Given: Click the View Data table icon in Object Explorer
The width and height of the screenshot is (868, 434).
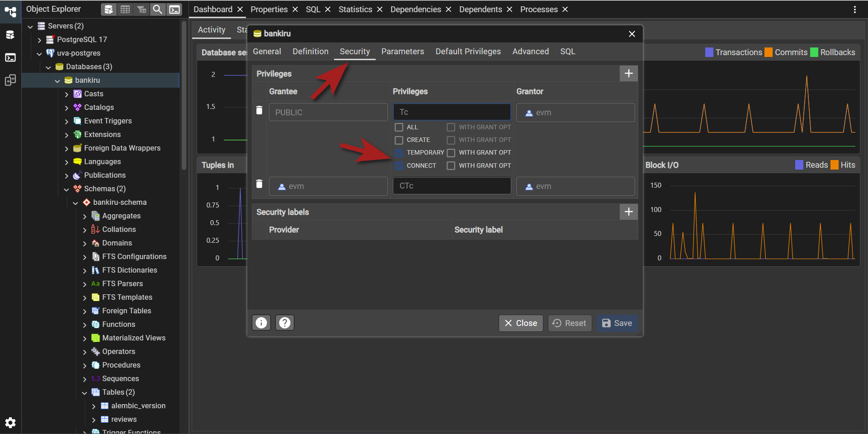Looking at the screenshot, I should click(x=125, y=9).
